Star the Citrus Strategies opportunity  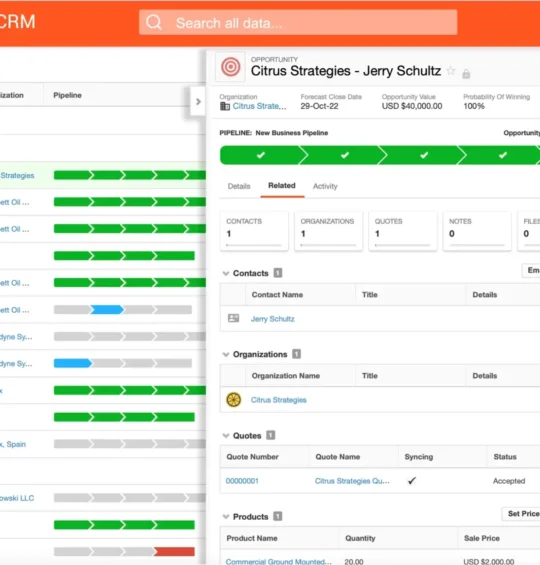coord(451,71)
